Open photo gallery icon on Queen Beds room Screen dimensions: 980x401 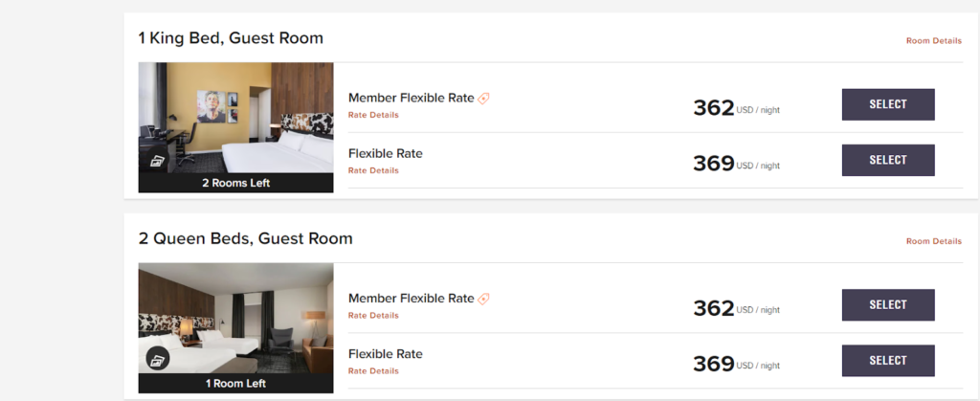(158, 359)
